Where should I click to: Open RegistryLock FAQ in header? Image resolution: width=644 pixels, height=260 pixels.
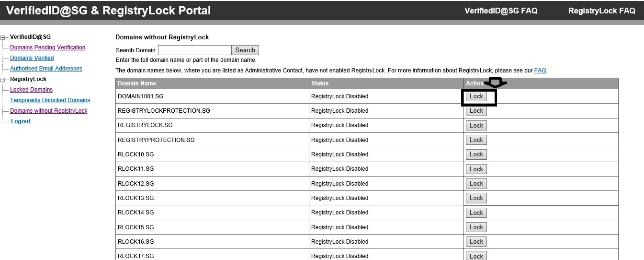click(601, 11)
